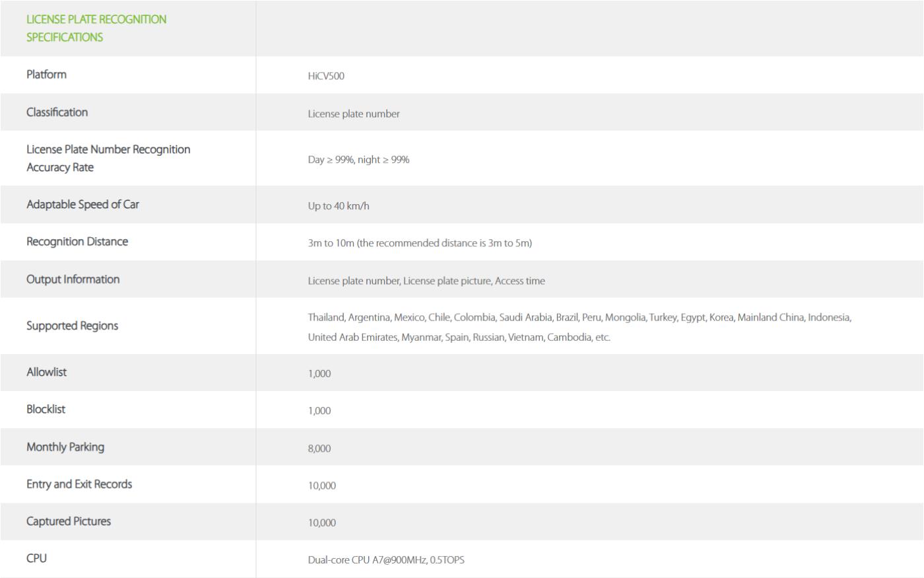
Task: Click the License Plate Number Recognition Accuracy Rate label
Action: click(108, 159)
